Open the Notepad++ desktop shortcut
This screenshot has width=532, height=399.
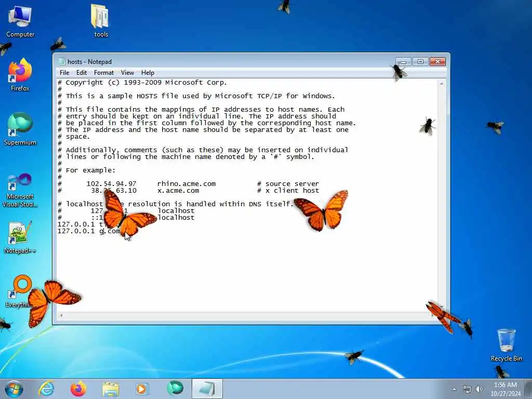pyautogui.click(x=20, y=237)
